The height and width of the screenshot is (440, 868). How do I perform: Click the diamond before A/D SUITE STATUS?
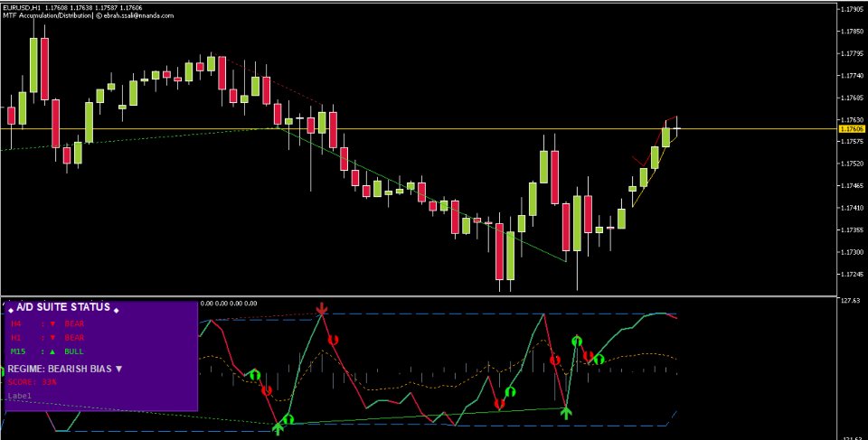tap(11, 311)
